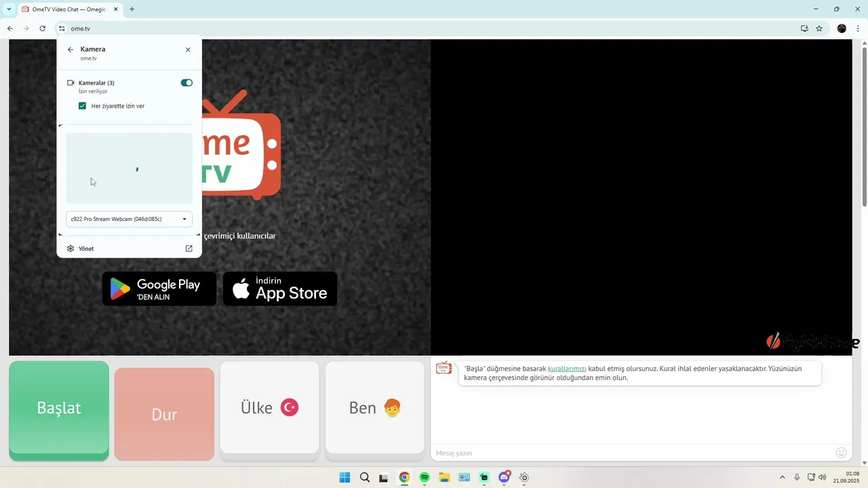Navigate back in browser
Image resolution: width=868 pixels, height=488 pixels.
click(9, 28)
